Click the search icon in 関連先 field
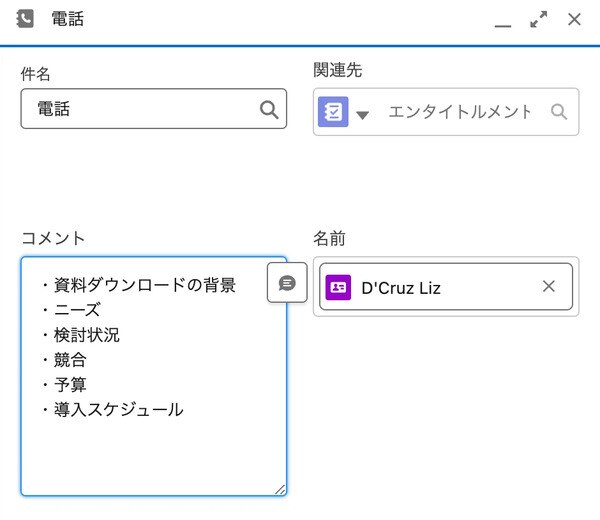This screenshot has width=600, height=520. 559,112
